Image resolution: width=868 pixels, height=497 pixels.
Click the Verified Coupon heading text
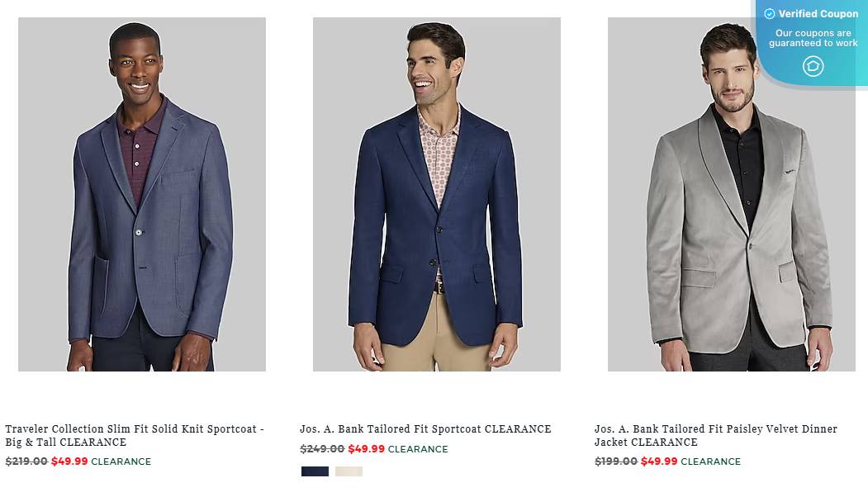818,14
